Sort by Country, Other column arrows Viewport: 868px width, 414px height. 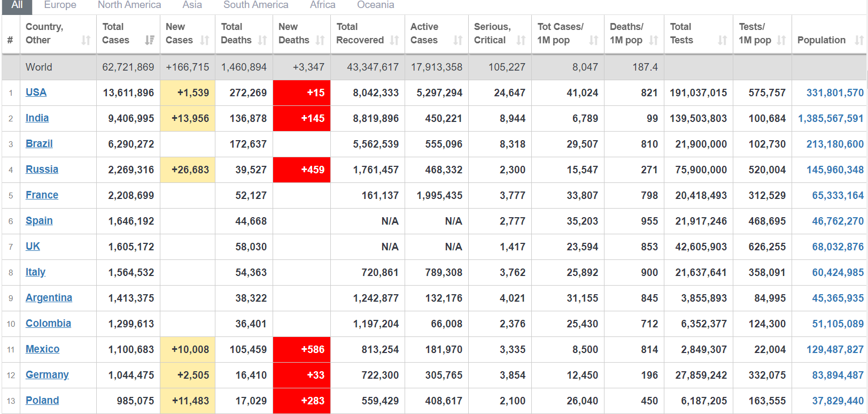(86, 40)
